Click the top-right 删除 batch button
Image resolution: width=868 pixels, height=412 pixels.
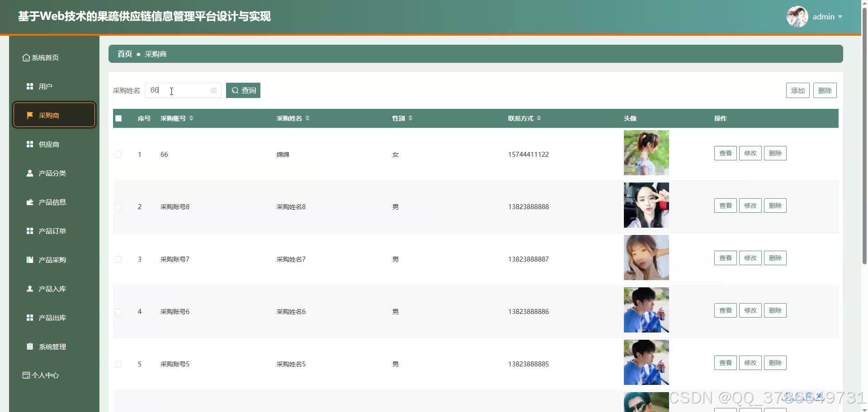click(x=825, y=90)
